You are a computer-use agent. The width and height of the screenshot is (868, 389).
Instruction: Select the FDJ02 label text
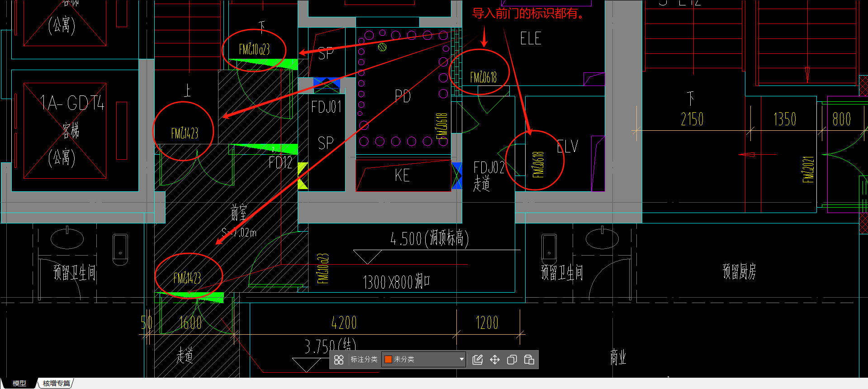pos(489,168)
